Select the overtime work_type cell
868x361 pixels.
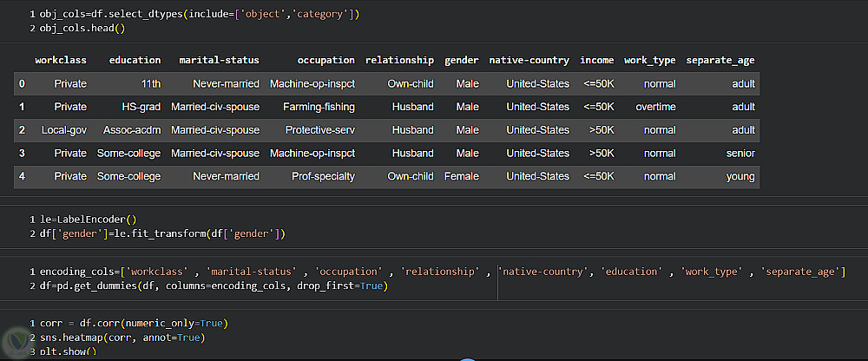[x=654, y=107]
